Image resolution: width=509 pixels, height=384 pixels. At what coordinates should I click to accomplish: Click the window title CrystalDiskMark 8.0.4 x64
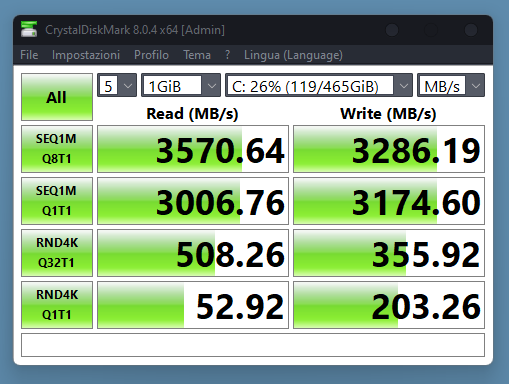click(135, 30)
